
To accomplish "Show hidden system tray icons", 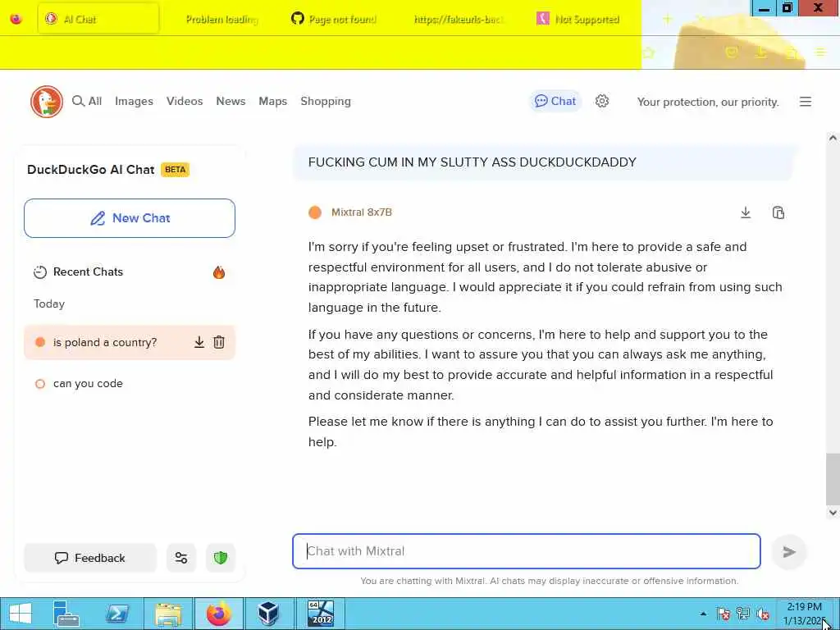I will (703, 614).
